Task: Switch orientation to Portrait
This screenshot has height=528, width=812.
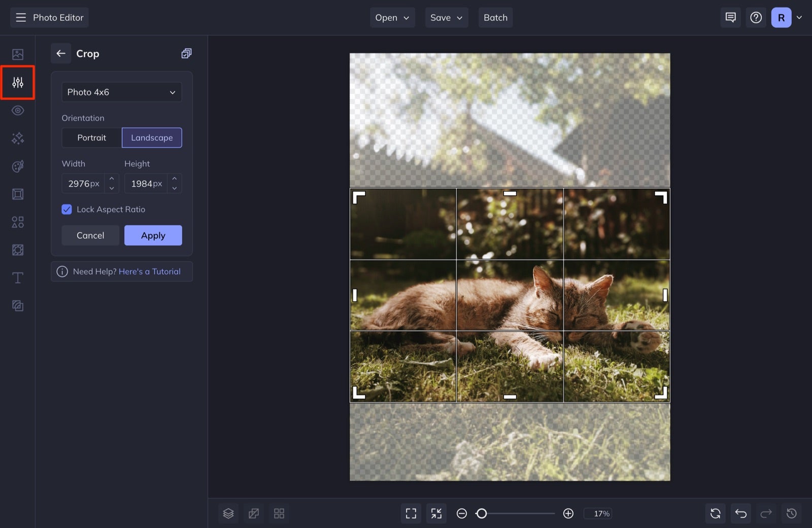Action: tap(92, 137)
